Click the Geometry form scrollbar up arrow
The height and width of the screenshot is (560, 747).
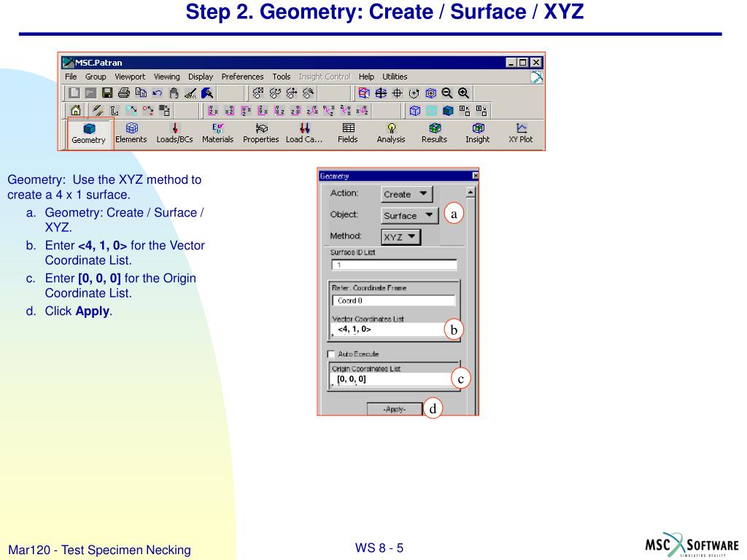(471, 192)
